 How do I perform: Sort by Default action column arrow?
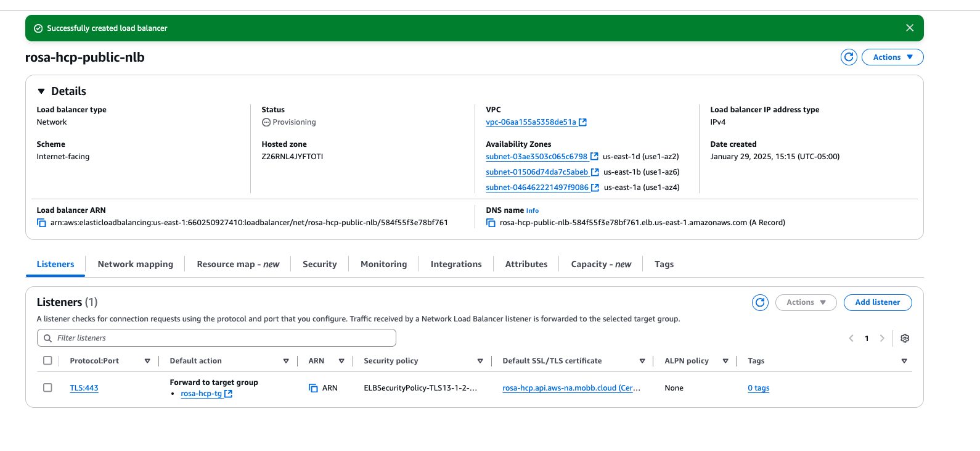tap(286, 361)
